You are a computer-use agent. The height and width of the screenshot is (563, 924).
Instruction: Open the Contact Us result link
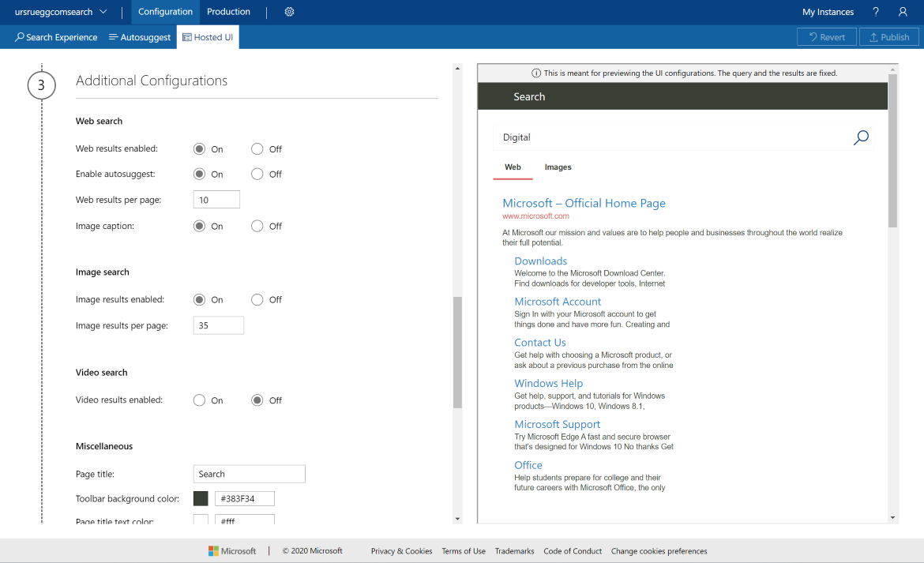coord(539,343)
